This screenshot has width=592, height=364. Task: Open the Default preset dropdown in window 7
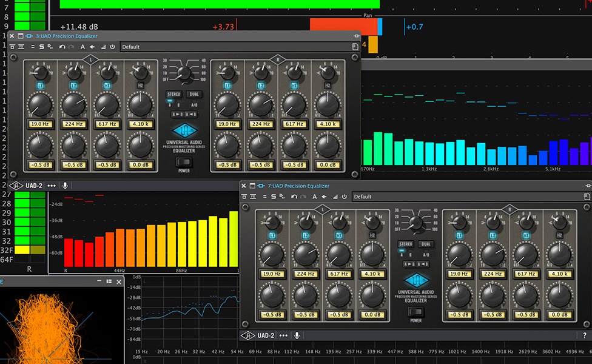click(467, 197)
